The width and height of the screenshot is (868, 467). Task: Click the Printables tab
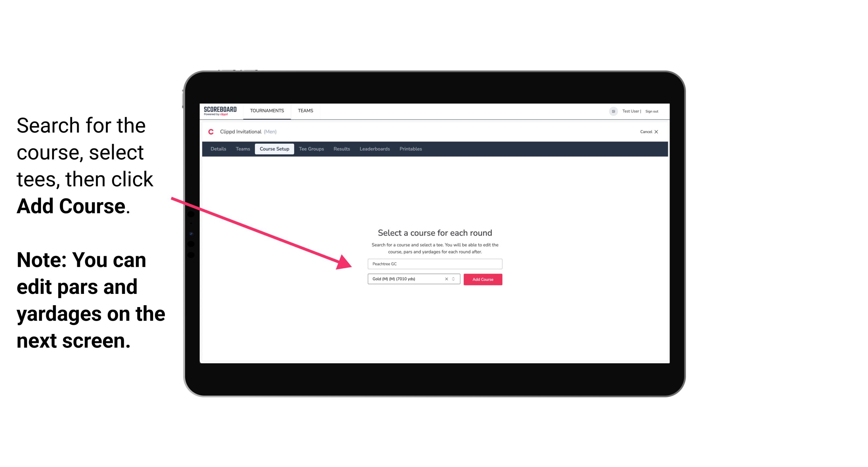click(x=410, y=149)
